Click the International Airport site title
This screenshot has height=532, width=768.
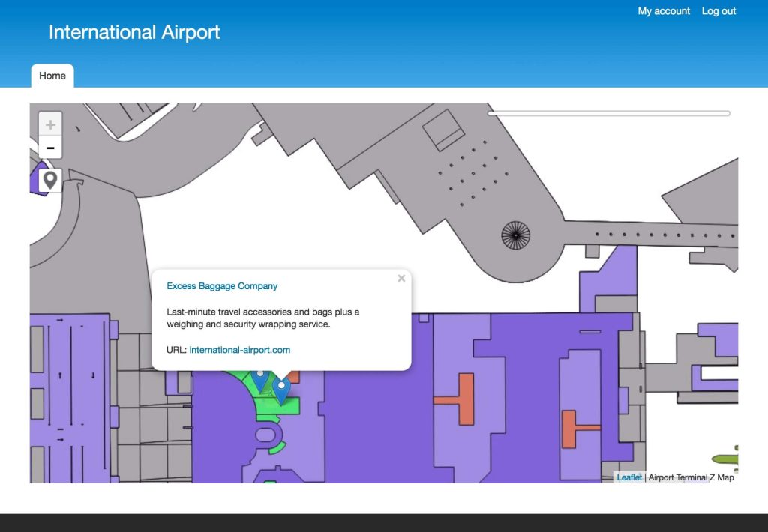(134, 32)
